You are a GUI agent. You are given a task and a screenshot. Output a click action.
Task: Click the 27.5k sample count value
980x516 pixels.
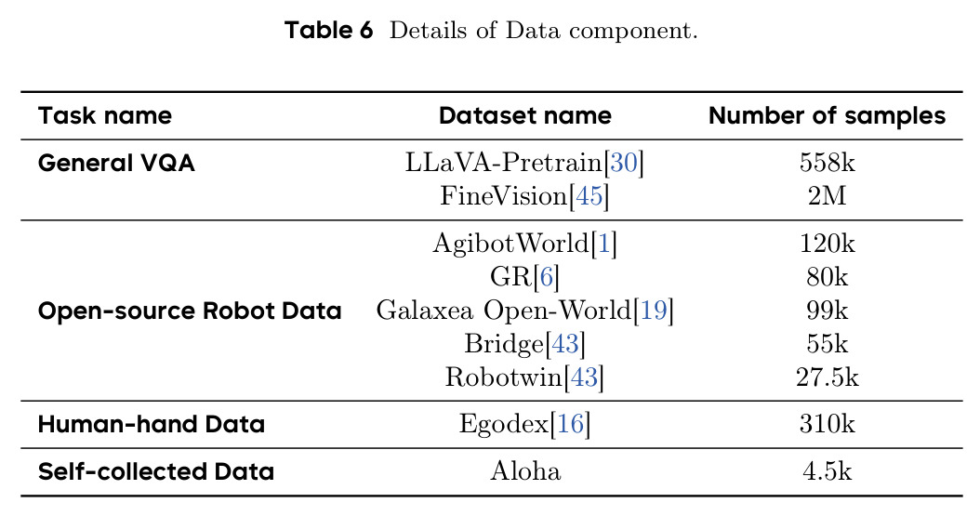click(827, 377)
